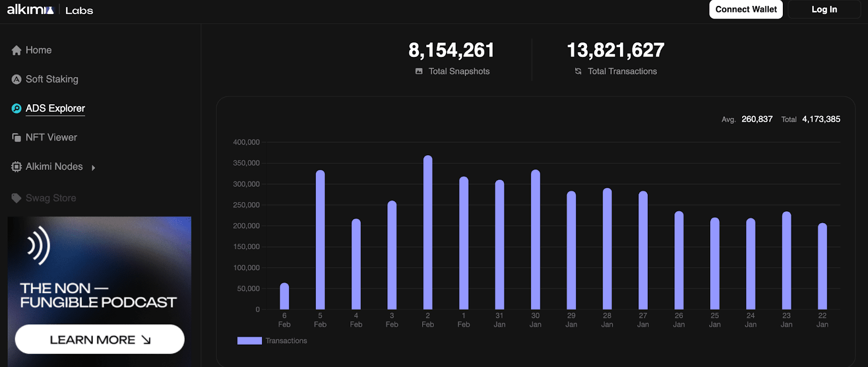This screenshot has height=367, width=868.
Task: Click the purple Transactions legend swatch
Action: point(250,341)
